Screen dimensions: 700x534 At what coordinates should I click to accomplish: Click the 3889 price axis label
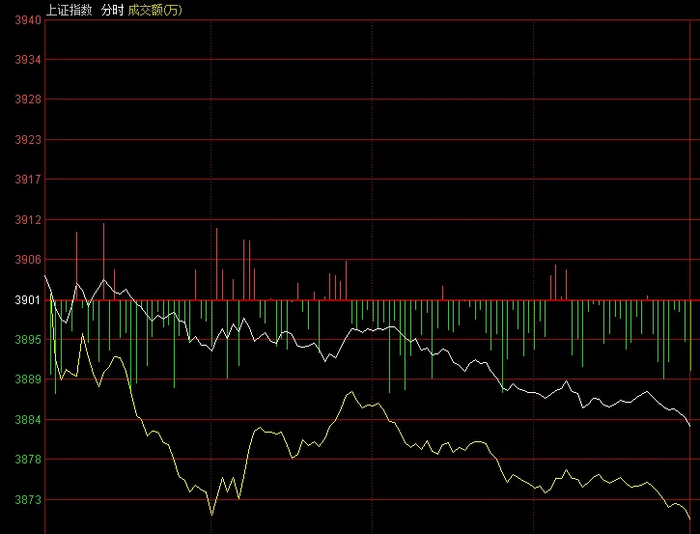point(28,380)
